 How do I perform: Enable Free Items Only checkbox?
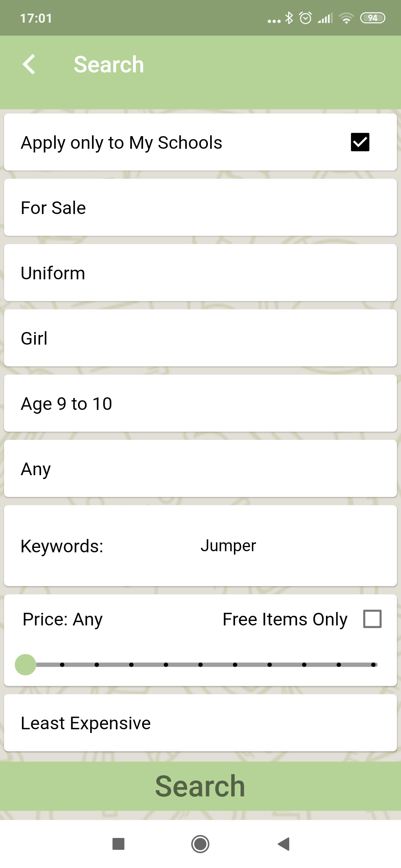(372, 619)
